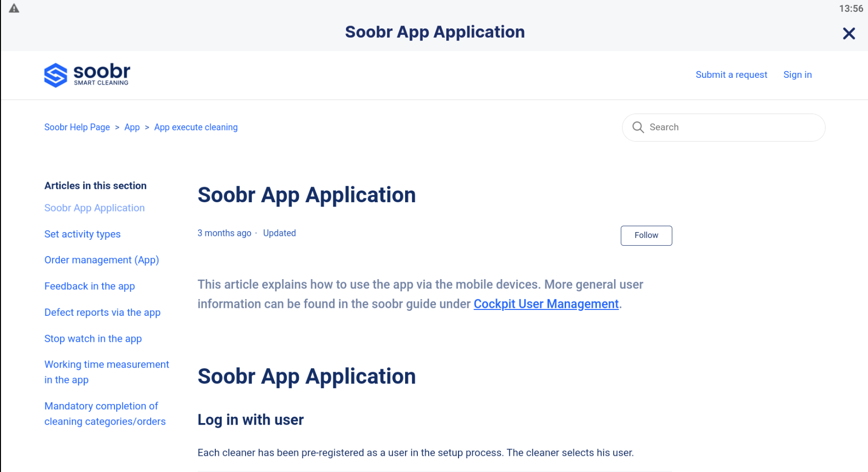Open the Sign in link
The image size is (868, 472).
(x=798, y=74)
